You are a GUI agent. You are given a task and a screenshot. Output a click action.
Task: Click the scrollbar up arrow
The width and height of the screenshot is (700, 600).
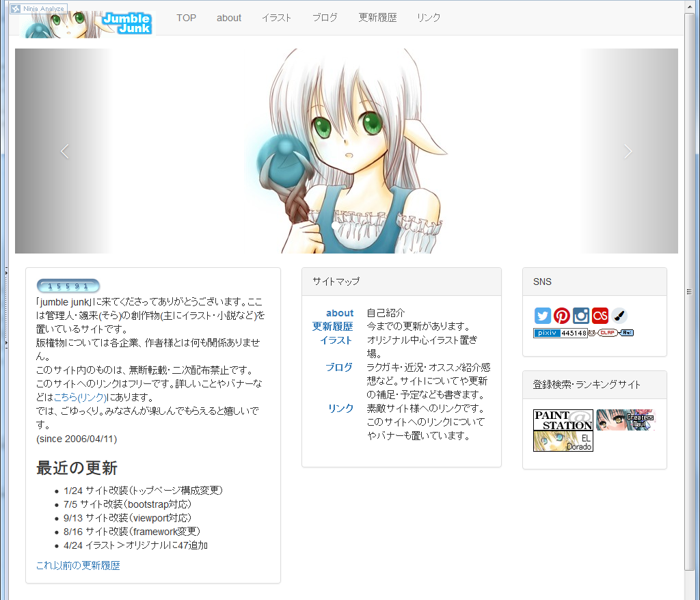[x=689, y=6]
